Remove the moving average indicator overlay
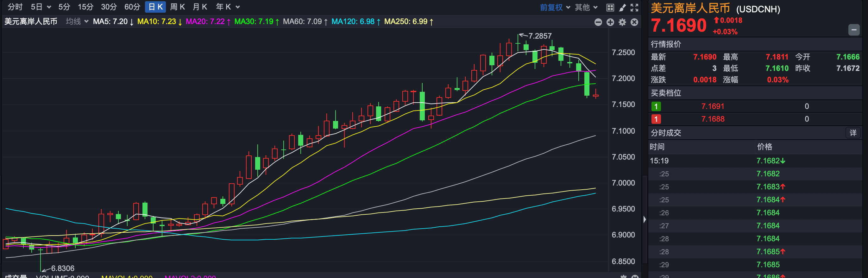The width and height of the screenshot is (868, 278). coord(634,22)
